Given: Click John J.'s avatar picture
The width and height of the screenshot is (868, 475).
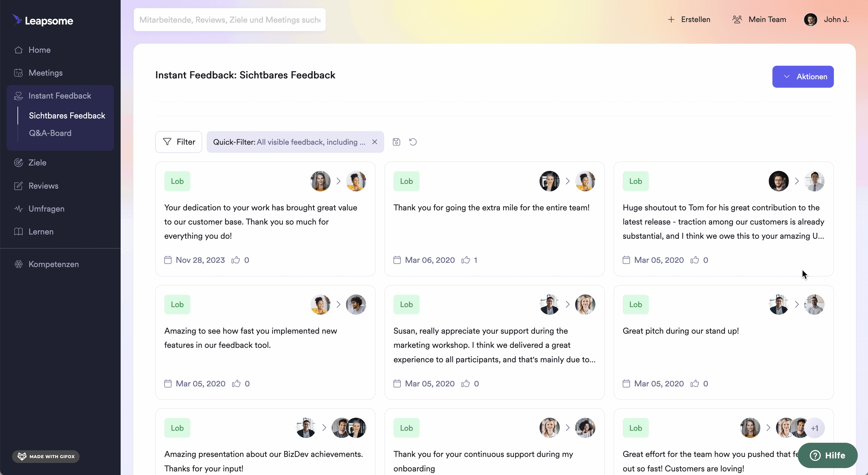Looking at the screenshot, I should (810, 20).
